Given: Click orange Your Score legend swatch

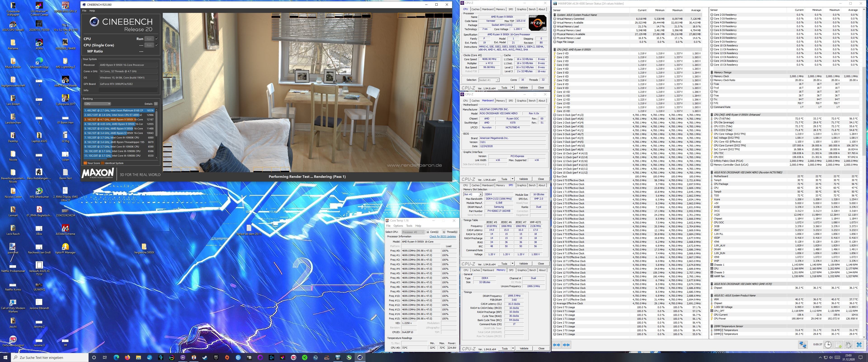Looking at the screenshot, I should click(x=85, y=163).
